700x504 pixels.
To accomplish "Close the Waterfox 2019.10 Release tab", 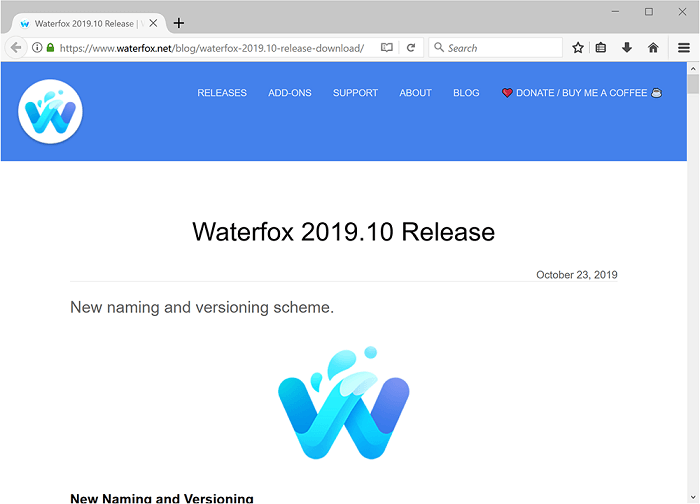I will tap(153, 23).
